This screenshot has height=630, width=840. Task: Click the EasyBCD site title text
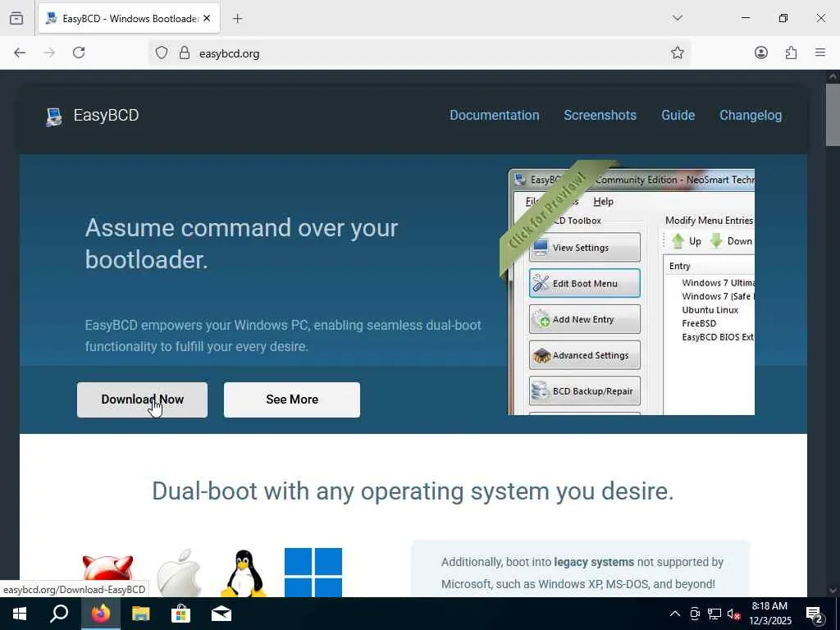click(106, 115)
